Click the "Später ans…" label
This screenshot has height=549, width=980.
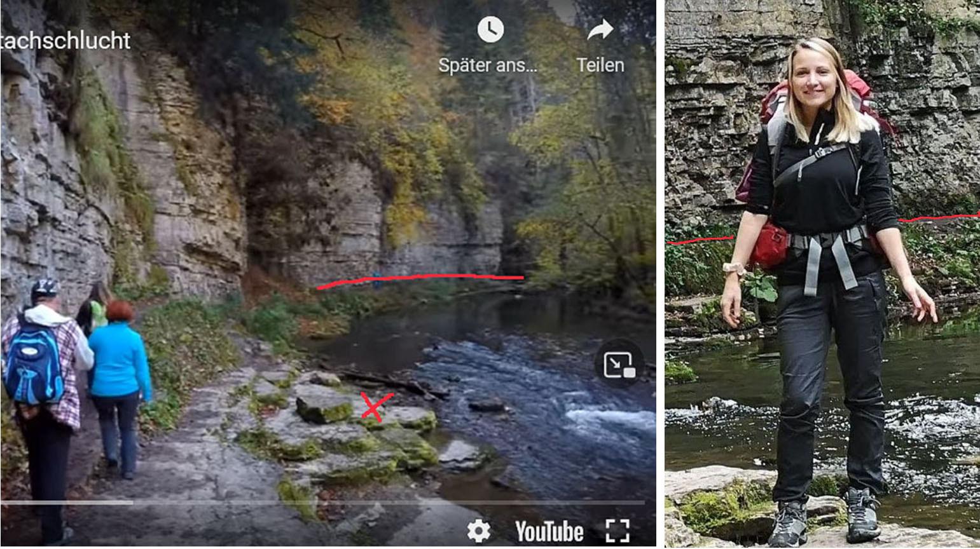pos(488,65)
